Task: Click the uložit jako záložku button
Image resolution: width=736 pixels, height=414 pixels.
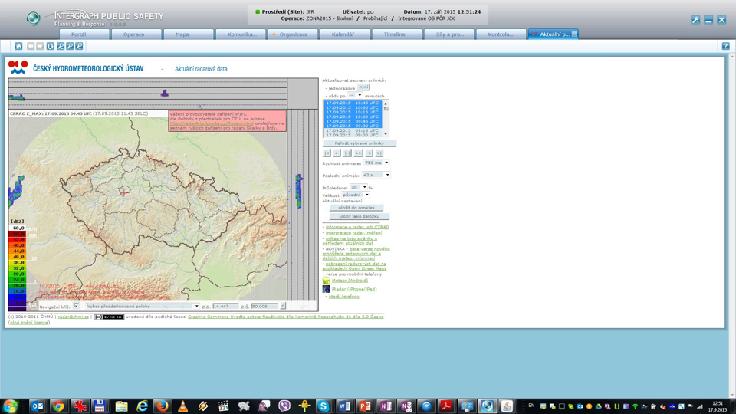Action: 359,216
